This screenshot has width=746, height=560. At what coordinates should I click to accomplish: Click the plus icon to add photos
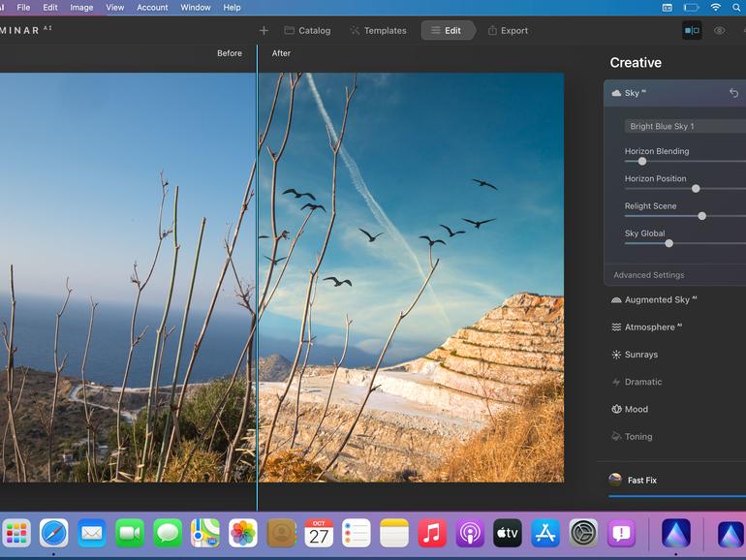point(264,30)
